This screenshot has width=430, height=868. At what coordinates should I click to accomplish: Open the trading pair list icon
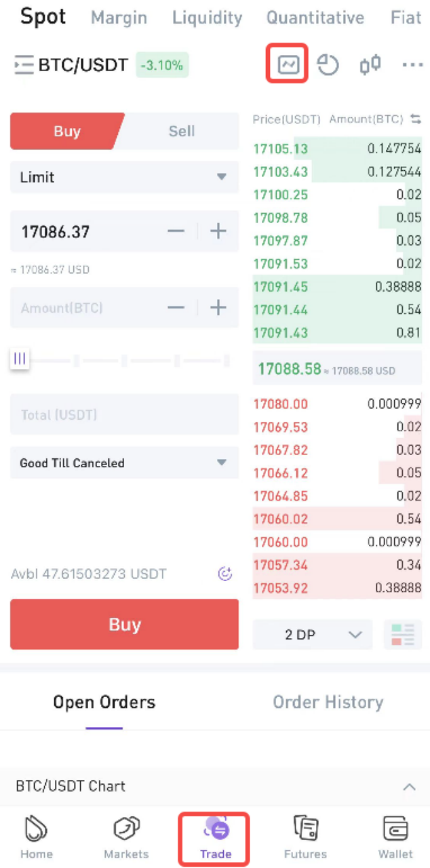(24, 65)
